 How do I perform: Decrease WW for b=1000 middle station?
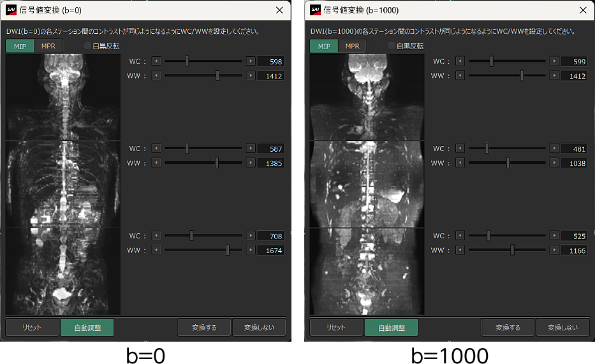coord(460,163)
